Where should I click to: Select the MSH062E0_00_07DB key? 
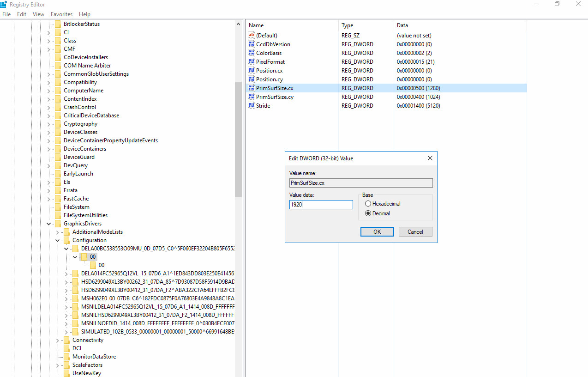[x=158, y=298]
